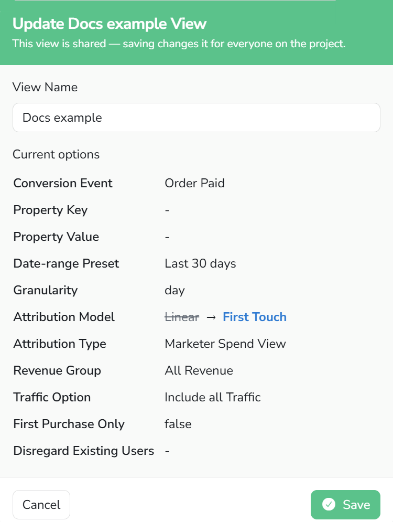Click the 'Revenue Group' label
393x532 pixels.
(x=57, y=370)
